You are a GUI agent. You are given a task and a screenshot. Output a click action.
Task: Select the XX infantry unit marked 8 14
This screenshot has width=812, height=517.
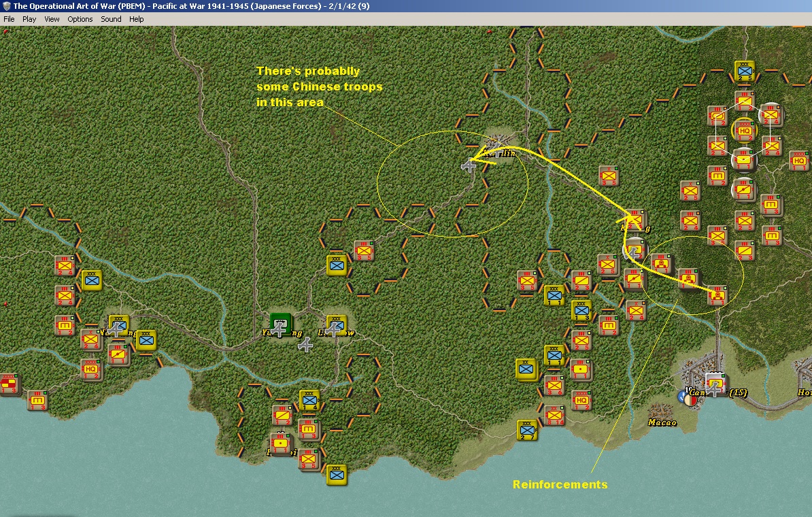[555, 416]
